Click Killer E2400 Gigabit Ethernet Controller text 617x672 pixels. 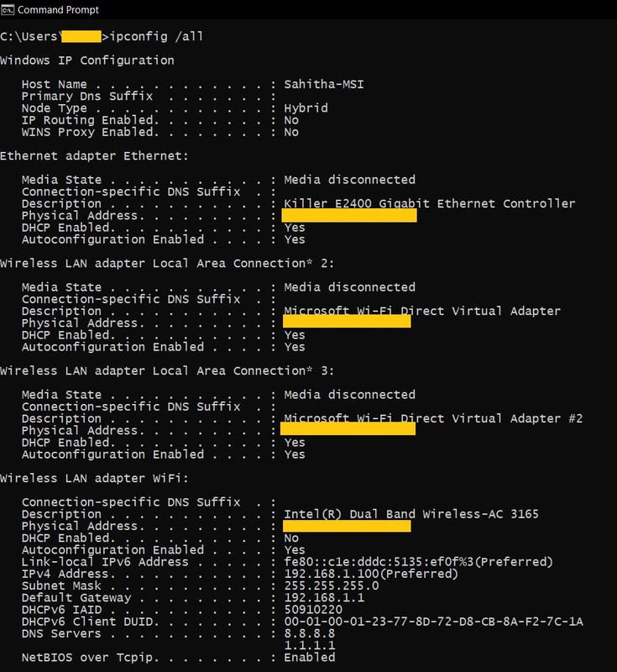pos(430,202)
